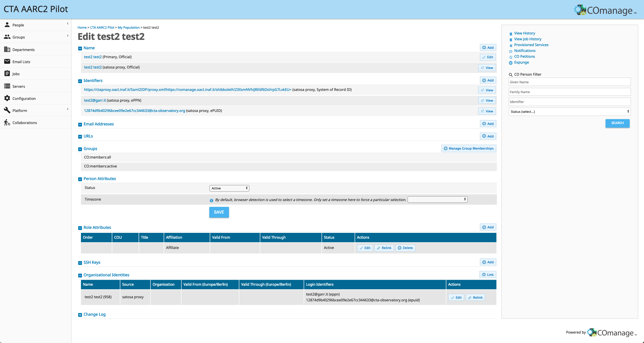
Task: Click the Expunge cross icon
Action: pyautogui.click(x=511, y=63)
